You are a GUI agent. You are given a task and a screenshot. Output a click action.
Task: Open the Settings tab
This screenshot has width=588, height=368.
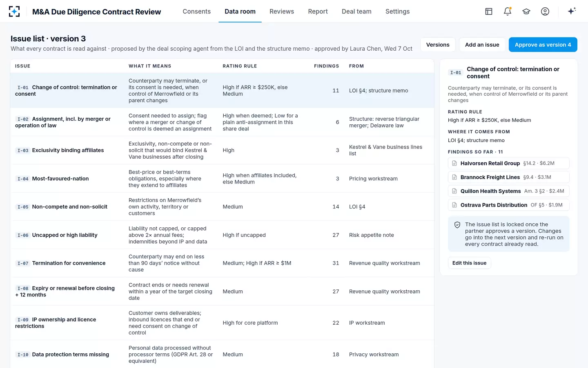click(397, 11)
